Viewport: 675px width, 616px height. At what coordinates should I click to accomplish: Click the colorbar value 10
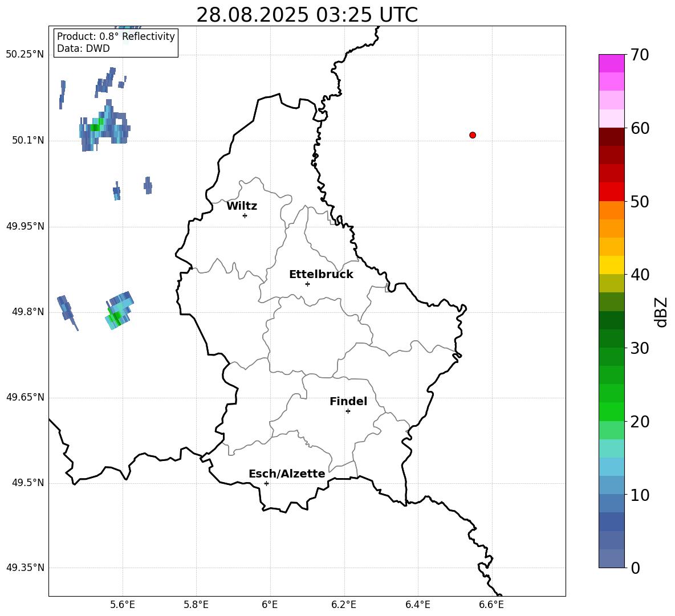[640, 495]
